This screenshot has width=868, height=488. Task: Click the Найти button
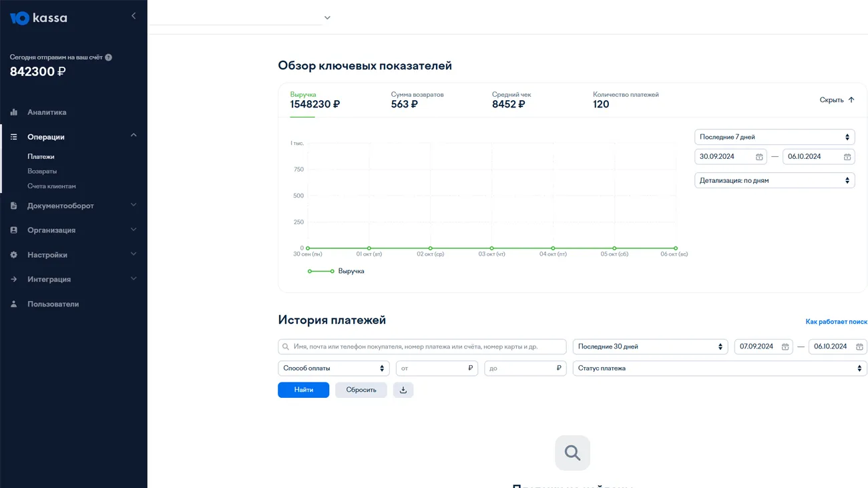(x=303, y=390)
